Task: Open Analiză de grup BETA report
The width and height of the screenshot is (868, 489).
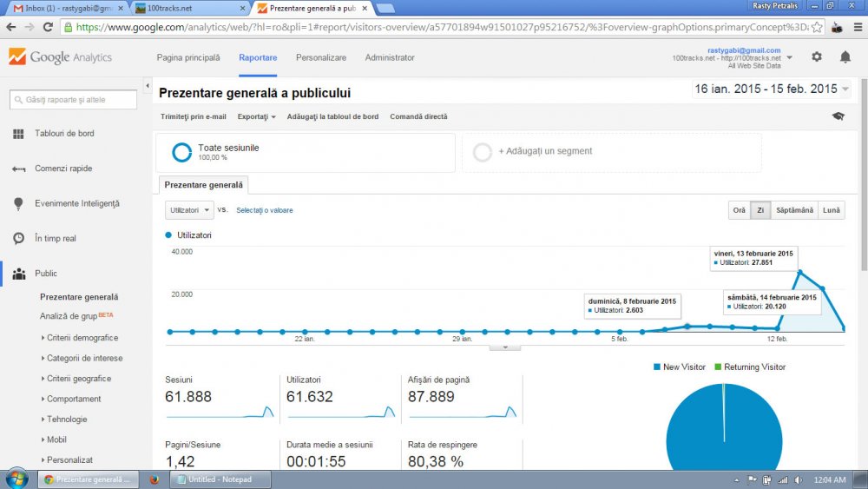Action: point(76,316)
